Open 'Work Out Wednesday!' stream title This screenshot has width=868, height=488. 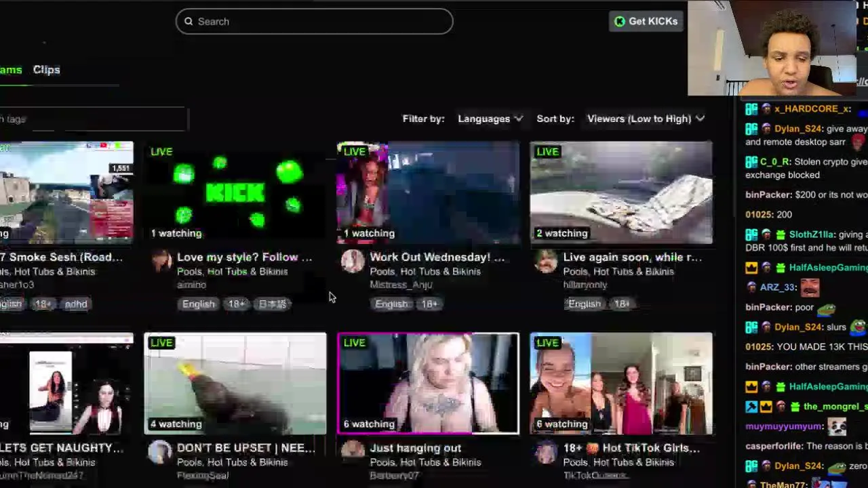[x=437, y=257]
